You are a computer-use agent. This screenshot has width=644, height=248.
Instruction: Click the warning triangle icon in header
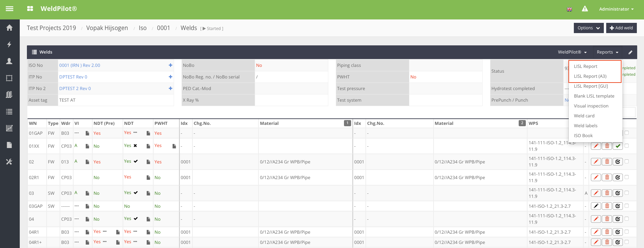click(585, 9)
